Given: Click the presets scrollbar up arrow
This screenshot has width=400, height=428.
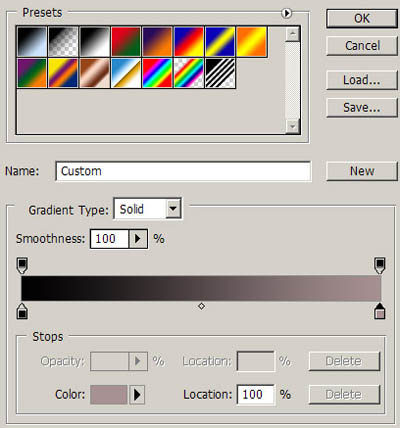Looking at the screenshot, I should click(x=293, y=34).
